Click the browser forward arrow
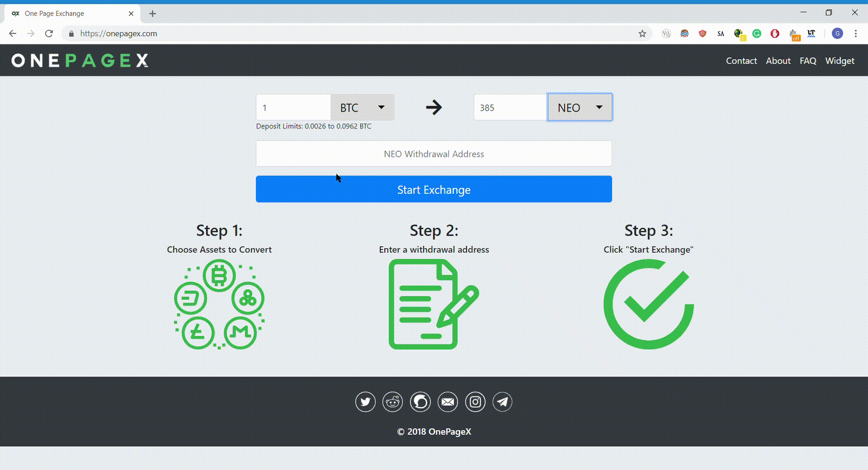The image size is (868, 470). tap(31, 33)
